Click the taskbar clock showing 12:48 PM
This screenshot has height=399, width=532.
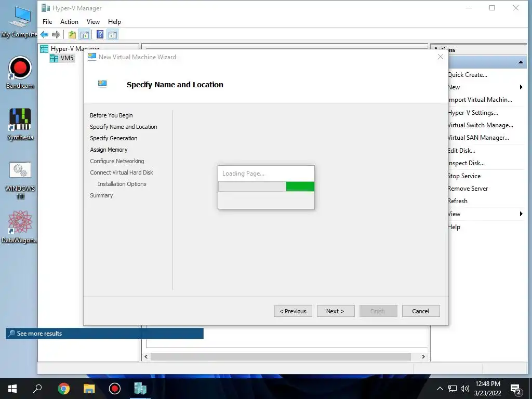click(x=487, y=389)
